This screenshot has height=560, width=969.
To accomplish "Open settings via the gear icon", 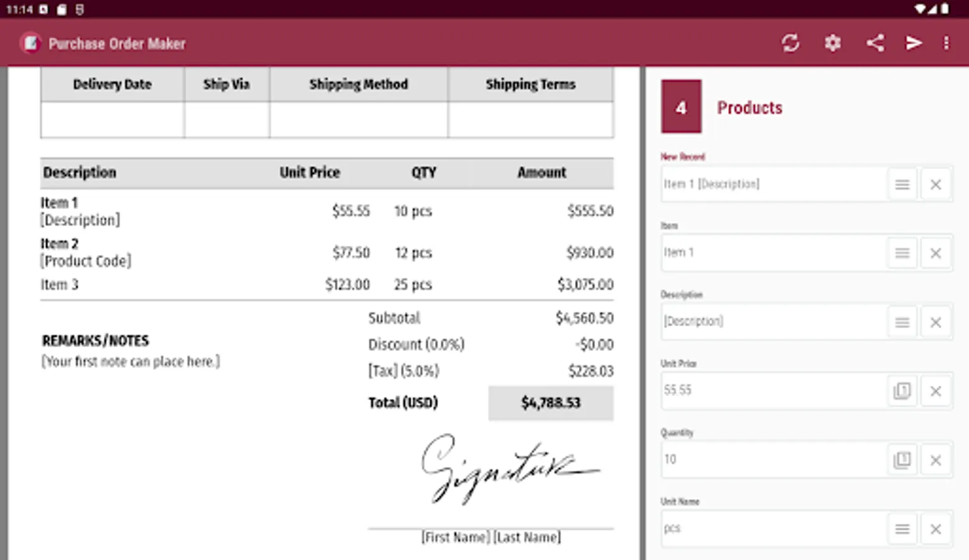I will pos(833,43).
